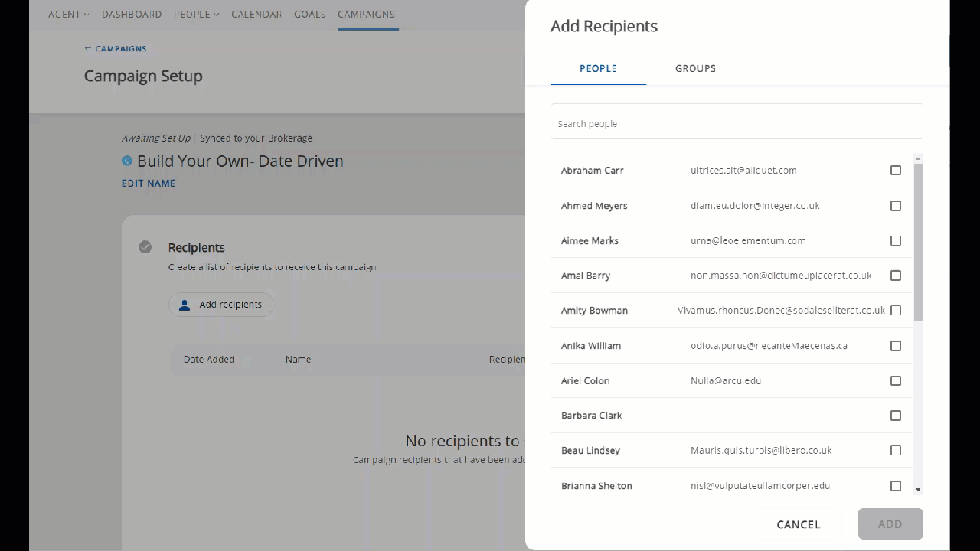Click the blue campaign icon beside Build Your Own
This screenshot has width=980, height=551.
(x=127, y=161)
